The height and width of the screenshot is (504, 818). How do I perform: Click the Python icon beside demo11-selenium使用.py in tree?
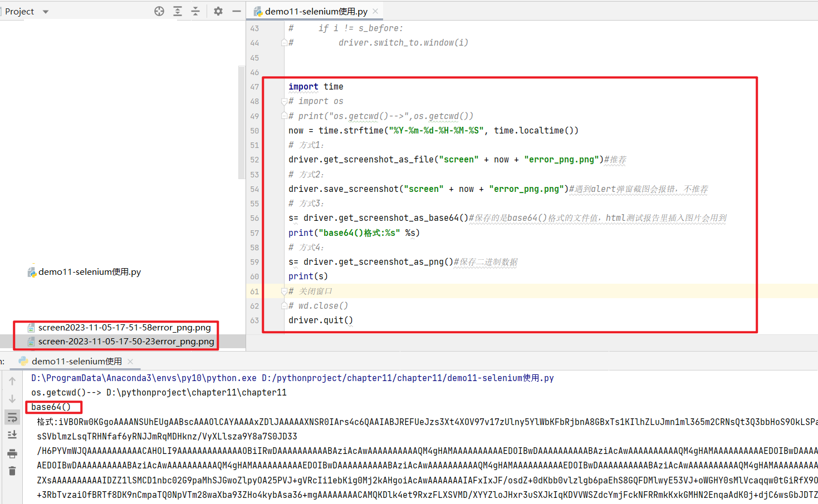click(x=32, y=271)
